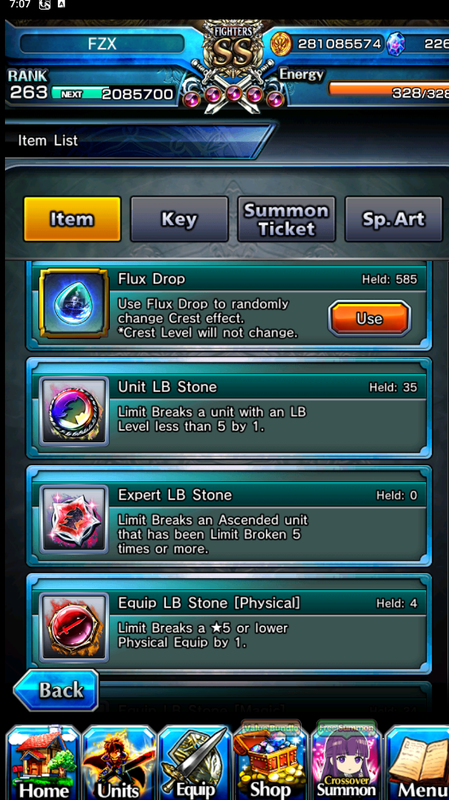Screen dimensions: 449x800
Task: Tap the gold coin currency icon
Action: 281,44
